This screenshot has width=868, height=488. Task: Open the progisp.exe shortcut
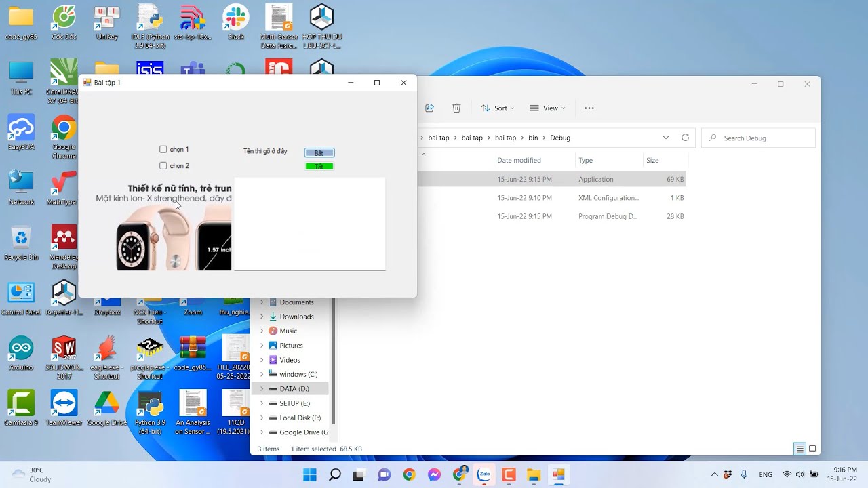pyautogui.click(x=150, y=357)
